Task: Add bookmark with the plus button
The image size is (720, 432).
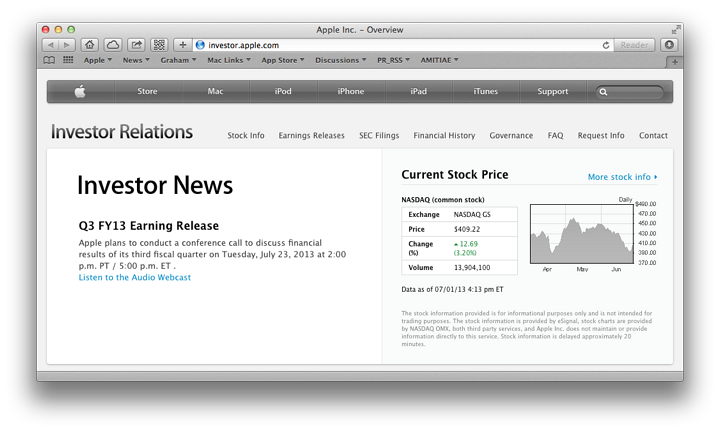Action: click(183, 45)
